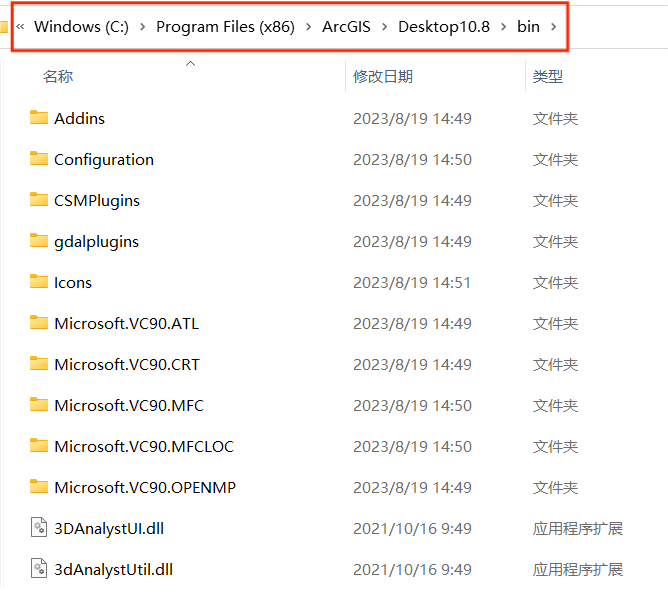Sort files by 名称 column header
Viewport: 668px width, 596px height.
click(x=58, y=77)
